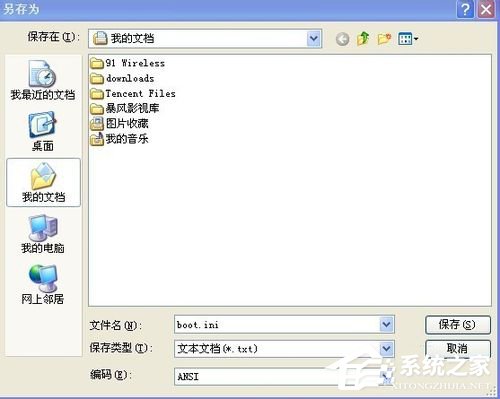Click the Help question mark button

click(465, 9)
